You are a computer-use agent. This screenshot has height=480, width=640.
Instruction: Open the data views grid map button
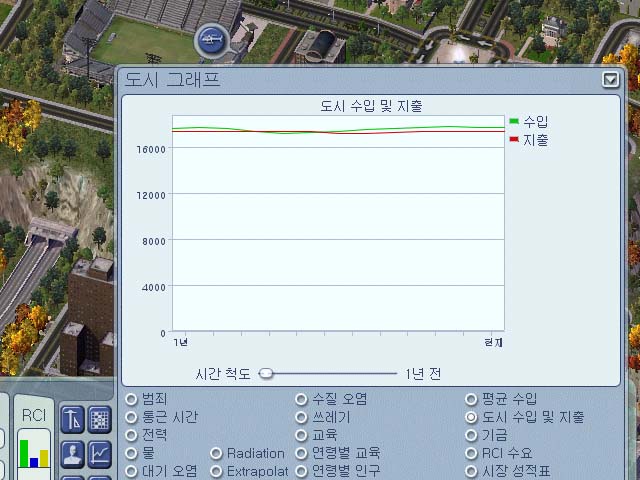(x=100, y=420)
